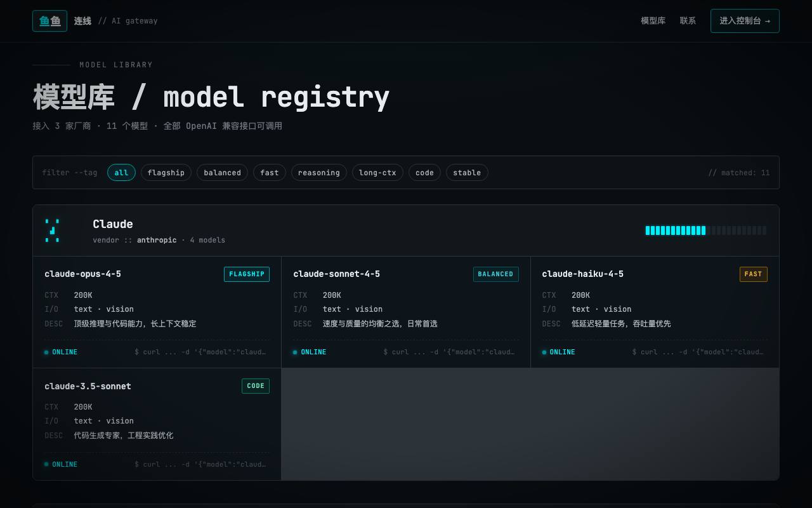Click text · vision in claude-sonnet-4-5 card

tap(353, 309)
